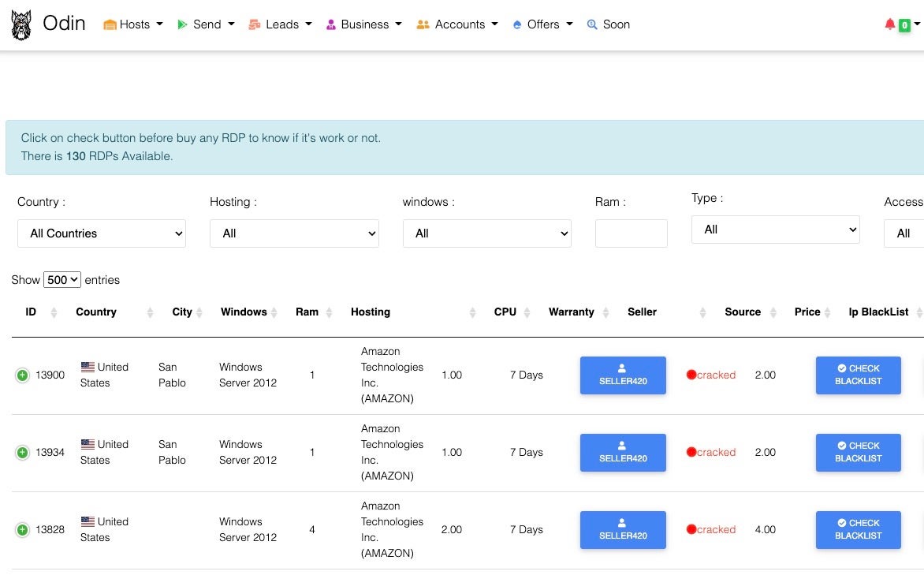Open the All Countries dropdown
The height and width of the screenshot is (575, 924).
coord(102,233)
